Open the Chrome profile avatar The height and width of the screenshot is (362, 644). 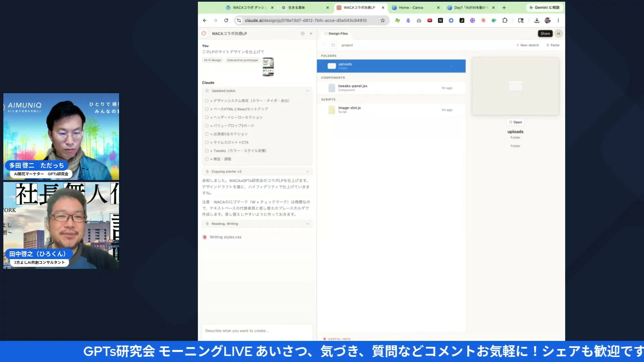pyautogui.click(x=547, y=20)
